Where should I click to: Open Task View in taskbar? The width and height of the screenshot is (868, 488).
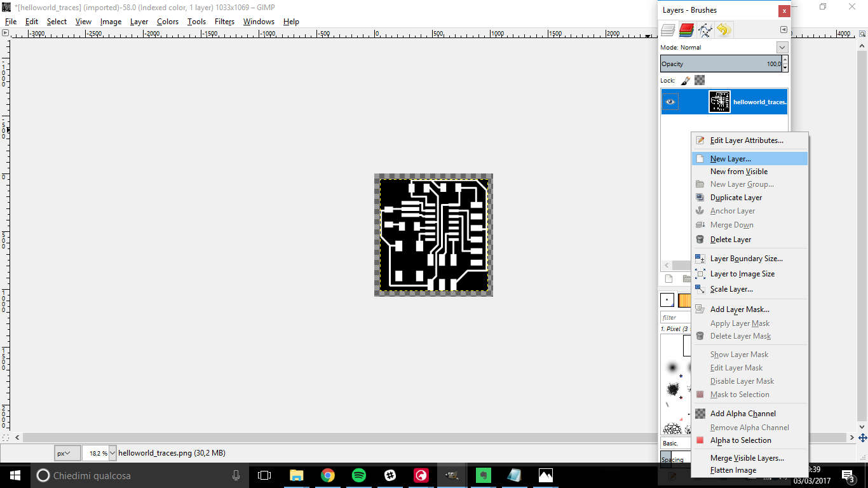click(264, 475)
